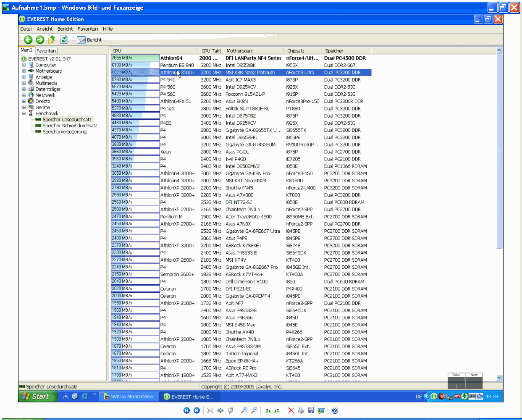Click the 4070 MB/s result bar
Screen dimensions: 522x420
pyautogui.click(x=135, y=137)
